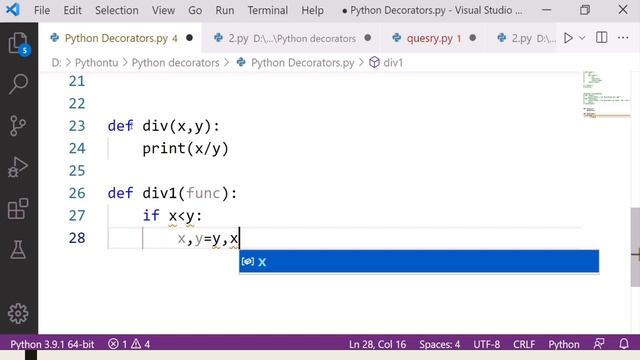Open the File menu

[42, 10]
